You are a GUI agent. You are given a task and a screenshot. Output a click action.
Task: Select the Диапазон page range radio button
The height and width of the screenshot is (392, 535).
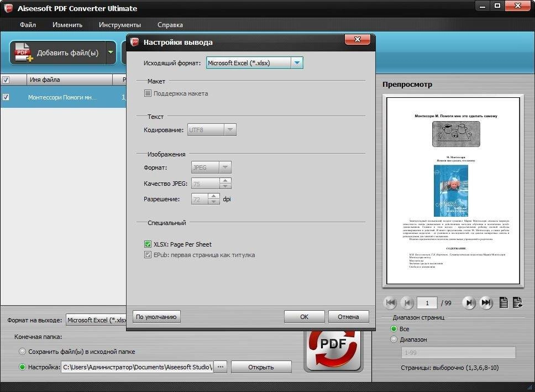click(x=394, y=339)
